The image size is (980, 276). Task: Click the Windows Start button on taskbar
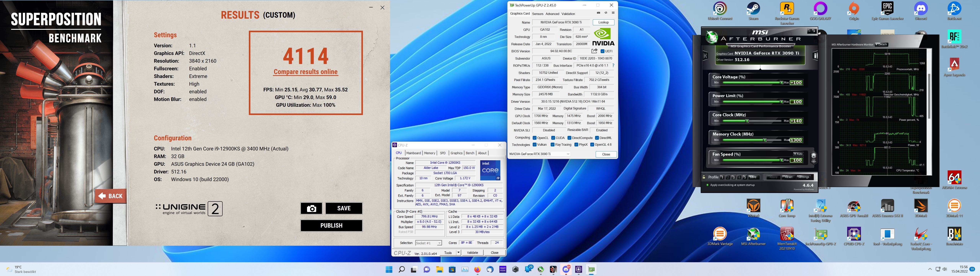(x=389, y=269)
